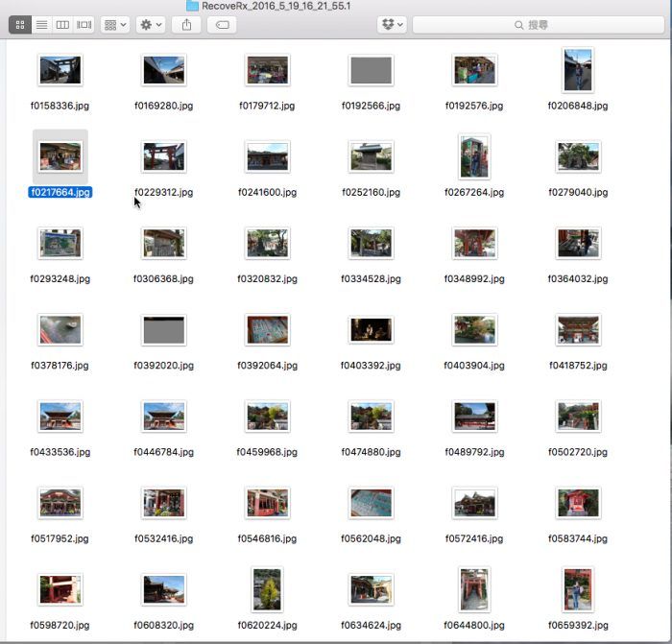This screenshot has height=644, width=672.
Task: Select thumbnail of f0192576.jpg
Action: pyautogui.click(x=474, y=70)
